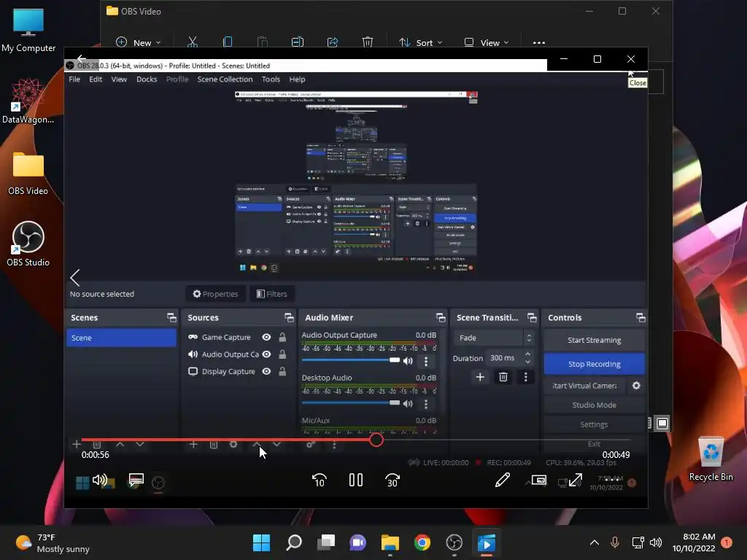
Task: Hide the Audio Output Capture source eye icon
Action: pyautogui.click(x=266, y=354)
